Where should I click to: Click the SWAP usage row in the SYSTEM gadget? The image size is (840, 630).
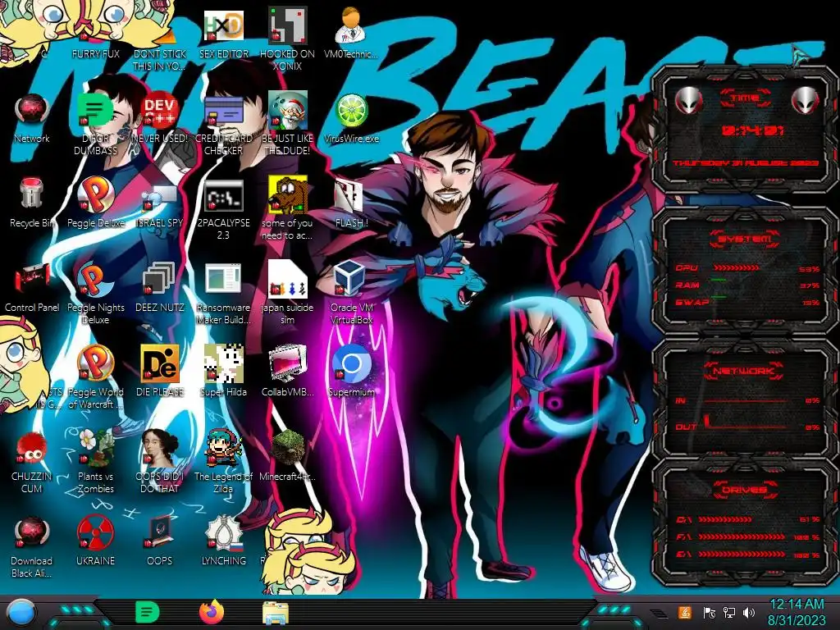[x=747, y=302]
